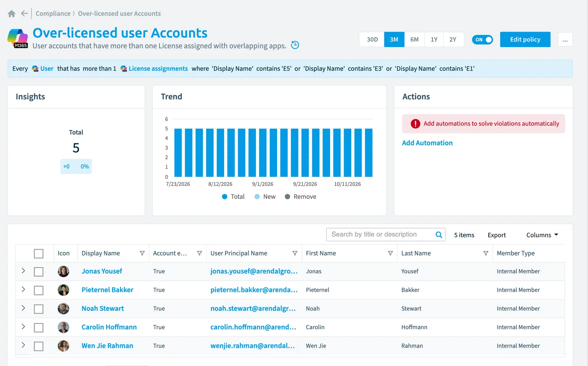The height and width of the screenshot is (366, 588).
Task: Check the Wen Jie Rahman row checkbox
Action: tap(39, 346)
